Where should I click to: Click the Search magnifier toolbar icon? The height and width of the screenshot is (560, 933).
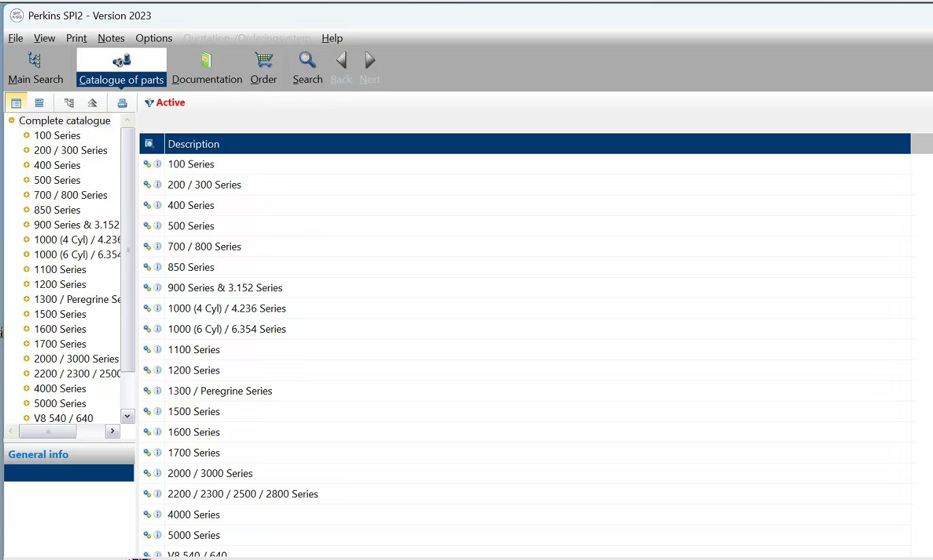(x=307, y=61)
